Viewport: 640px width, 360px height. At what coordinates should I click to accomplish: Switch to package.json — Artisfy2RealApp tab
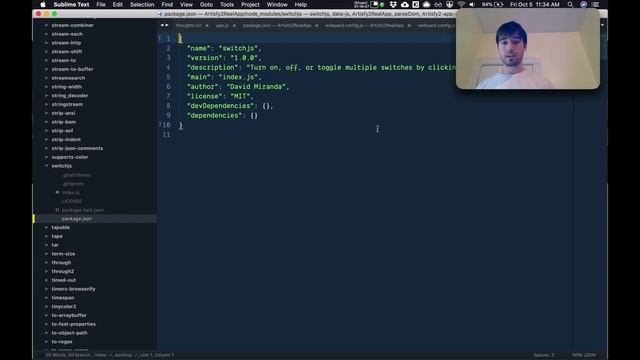click(x=277, y=25)
